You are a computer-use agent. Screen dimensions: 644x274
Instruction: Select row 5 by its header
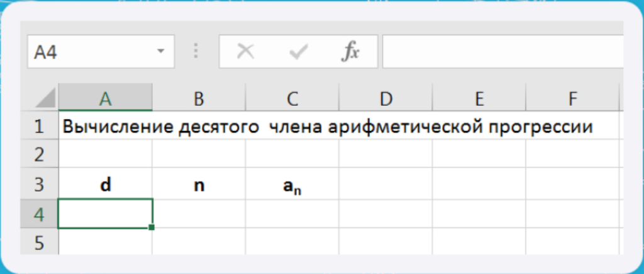click(x=39, y=243)
